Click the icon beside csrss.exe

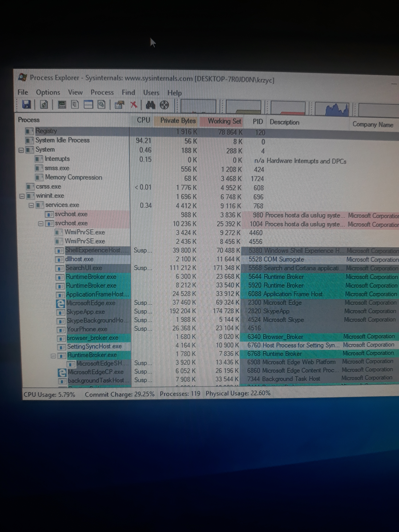30,187
